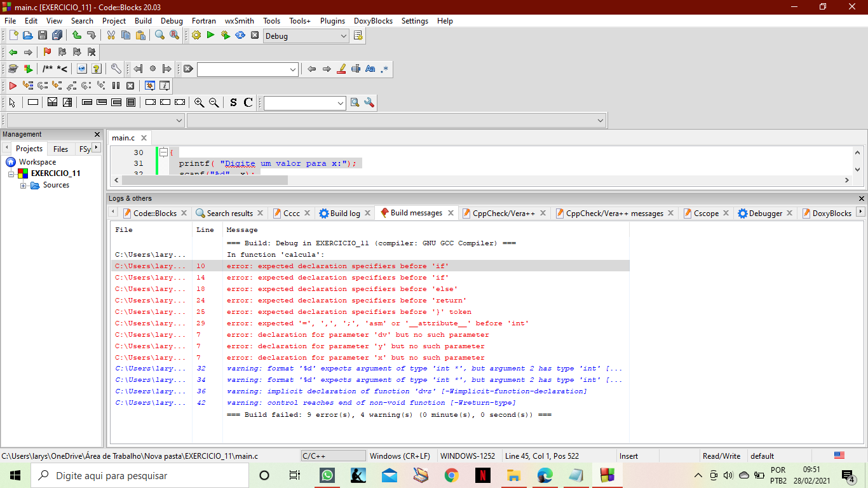Click the C comment toggle icon
Image resolution: width=868 pixels, height=488 pixels.
click(x=248, y=102)
